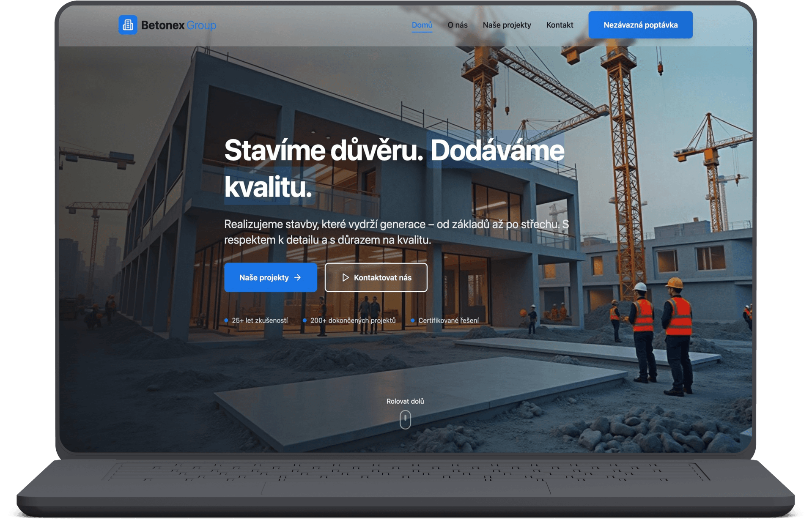
Task: Click the arrow icon in Naše projekty button
Action: tap(297, 277)
